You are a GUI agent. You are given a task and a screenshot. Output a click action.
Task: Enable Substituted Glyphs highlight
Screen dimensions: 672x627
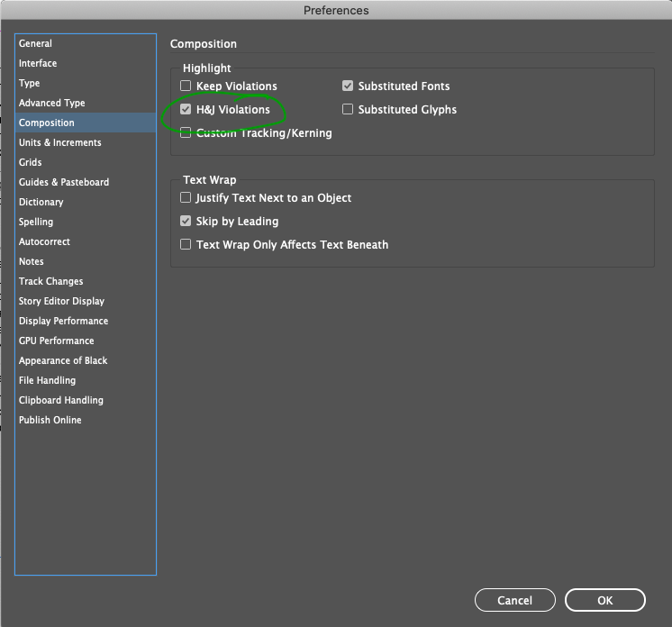(348, 109)
